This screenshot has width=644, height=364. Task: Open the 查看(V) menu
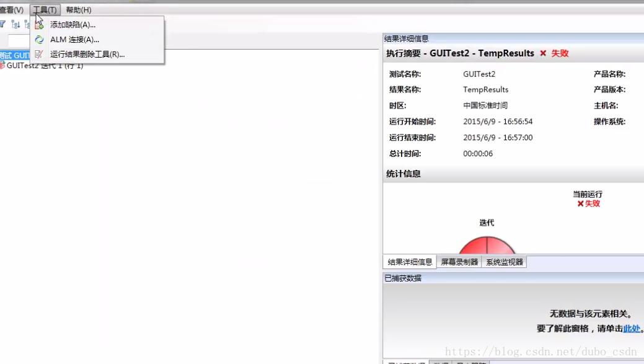(x=12, y=9)
